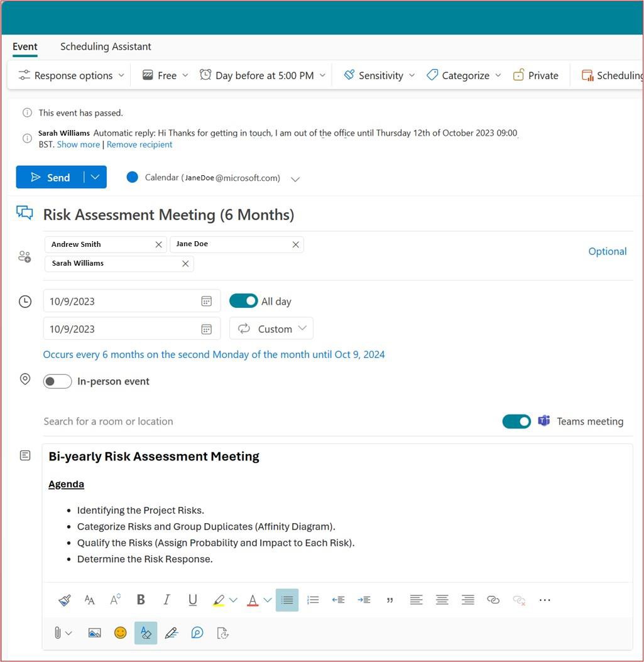Turn off the All day toggle
The height and width of the screenshot is (662, 644).
tap(243, 301)
